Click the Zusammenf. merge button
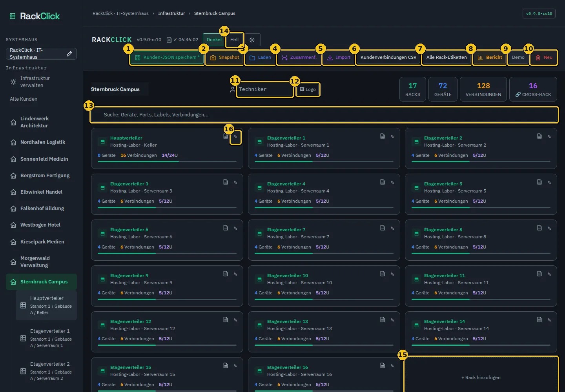565x392 pixels. tap(299, 57)
